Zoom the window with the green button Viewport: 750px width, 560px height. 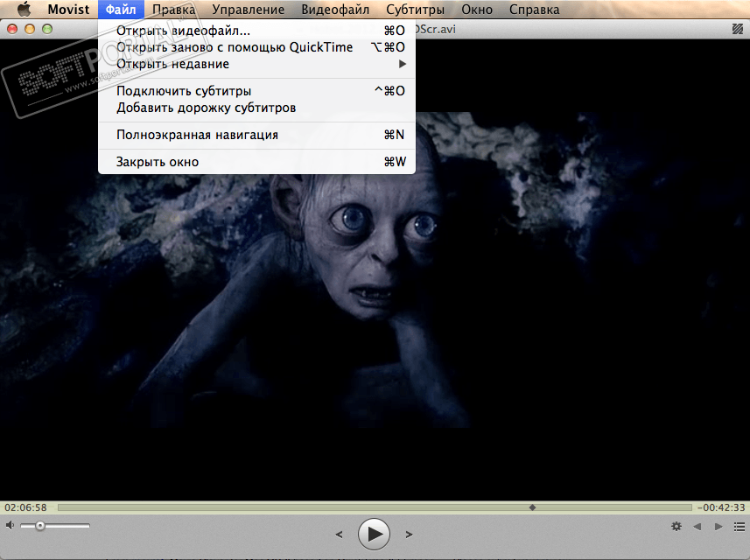[47, 29]
